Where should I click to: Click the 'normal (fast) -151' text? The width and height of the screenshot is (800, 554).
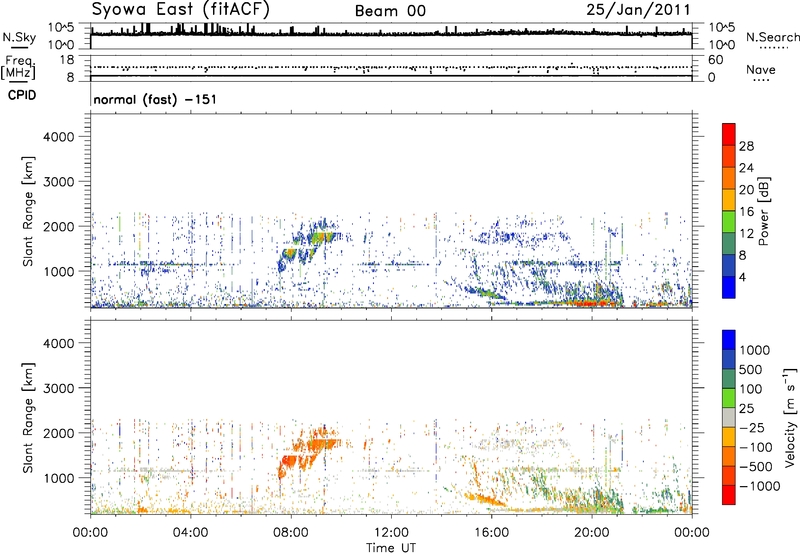[x=155, y=99]
